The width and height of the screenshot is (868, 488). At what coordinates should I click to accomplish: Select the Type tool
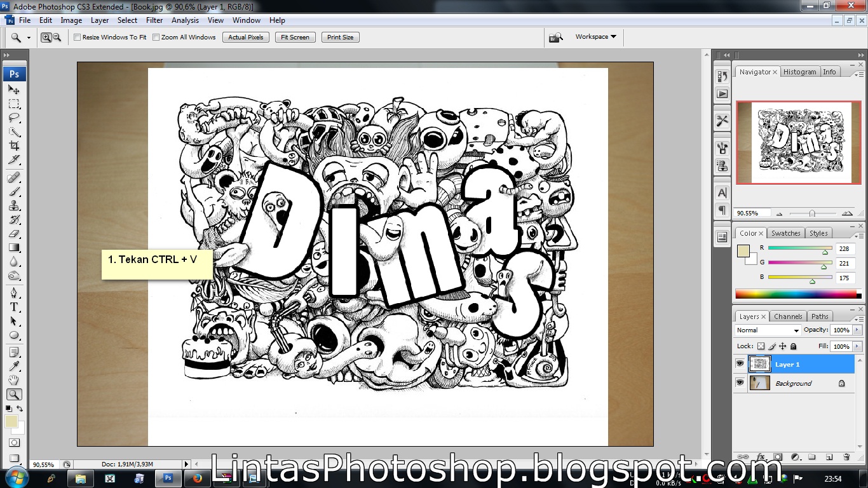[14, 307]
